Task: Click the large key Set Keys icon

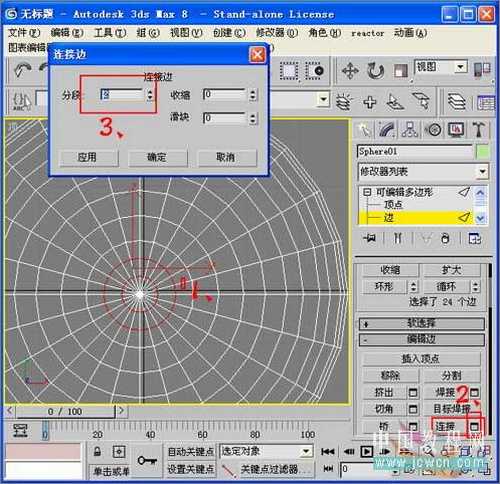Action: 147,460
